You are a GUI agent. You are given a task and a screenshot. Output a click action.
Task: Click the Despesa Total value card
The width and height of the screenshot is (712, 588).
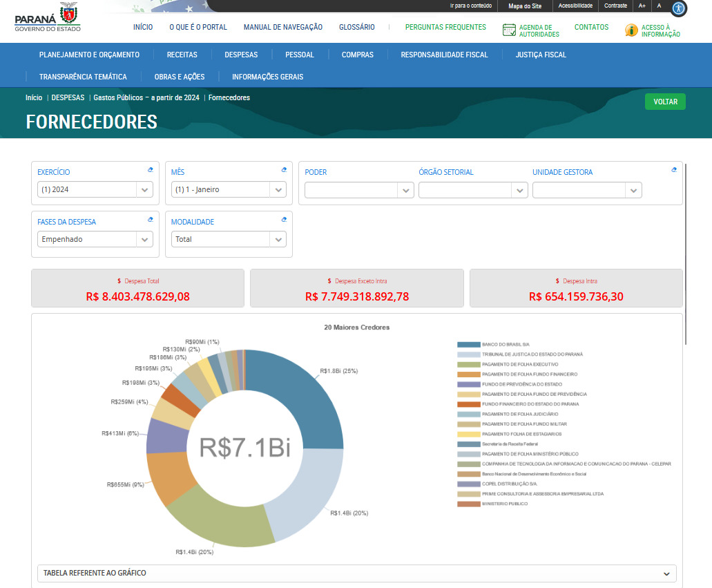click(137, 288)
